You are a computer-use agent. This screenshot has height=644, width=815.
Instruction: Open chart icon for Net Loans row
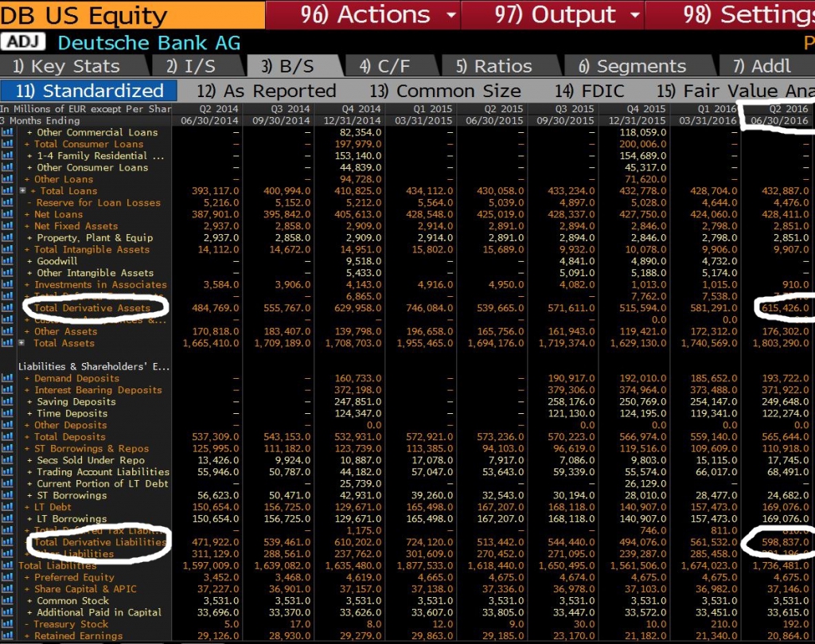7,214
